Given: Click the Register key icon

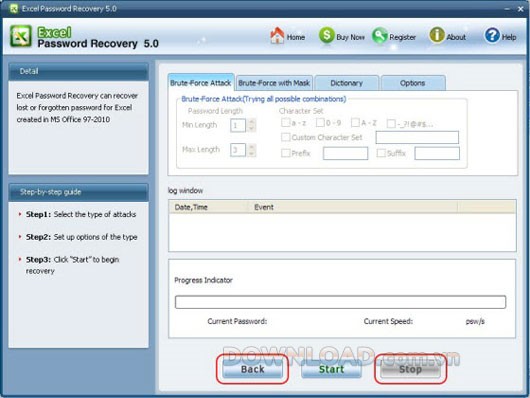Looking at the screenshot, I should pos(380,36).
